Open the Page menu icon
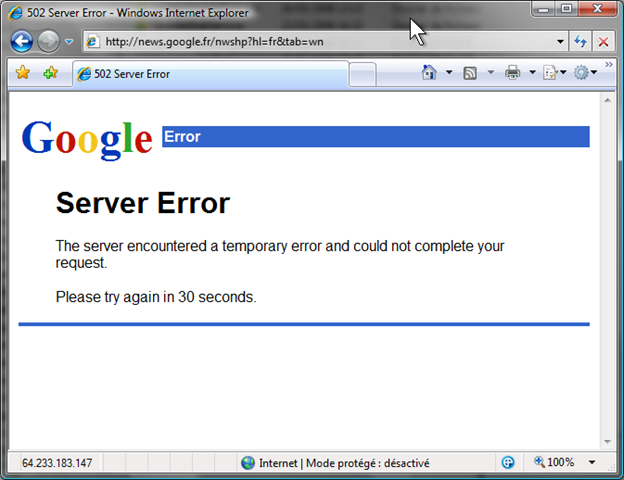 coord(550,73)
